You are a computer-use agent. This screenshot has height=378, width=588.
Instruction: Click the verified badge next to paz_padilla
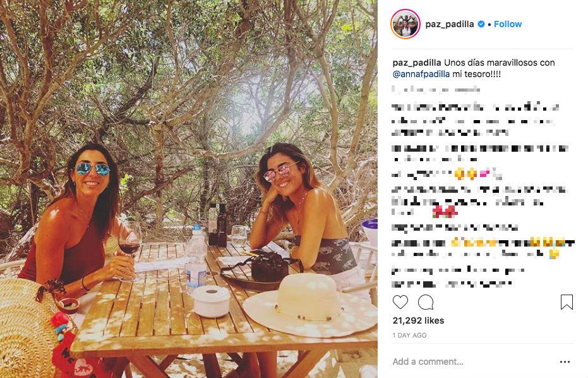pyautogui.click(x=481, y=24)
